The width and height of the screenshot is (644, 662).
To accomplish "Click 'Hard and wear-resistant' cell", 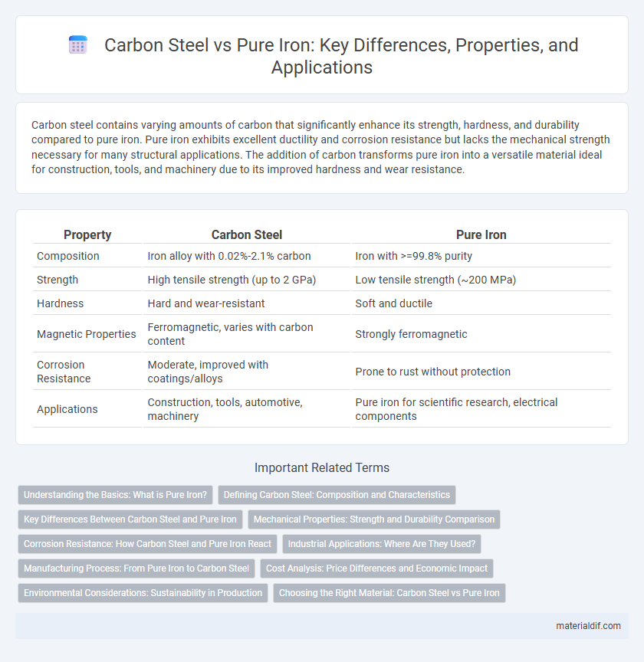I will (x=247, y=303).
